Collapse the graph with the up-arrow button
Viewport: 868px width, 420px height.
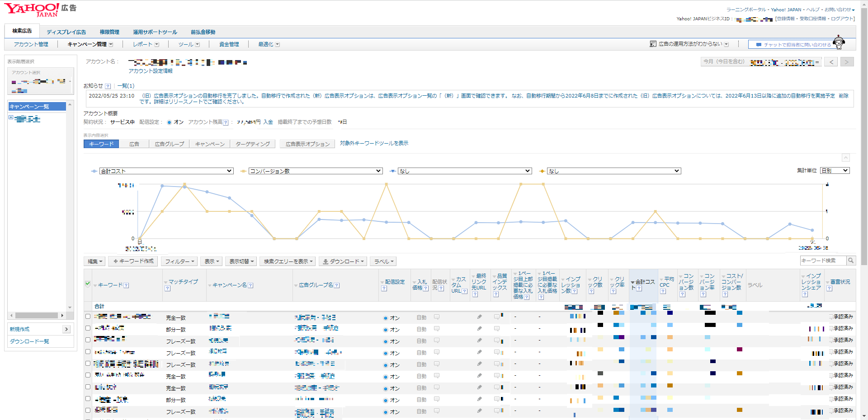click(x=846, y=158)
